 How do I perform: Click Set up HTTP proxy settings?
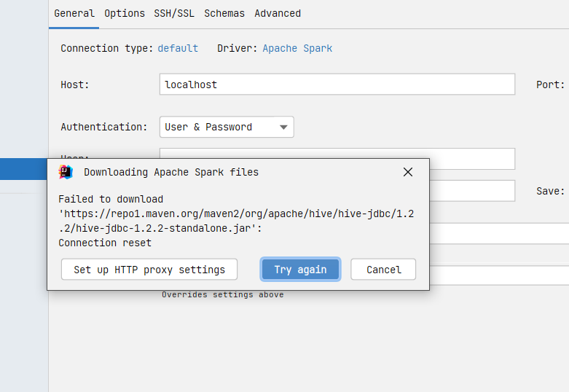(149, 270)
